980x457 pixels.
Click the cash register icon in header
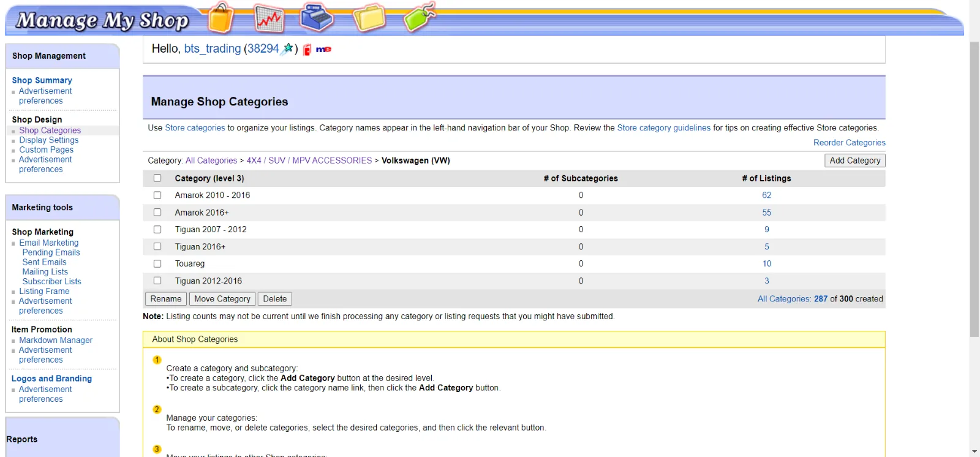[317, 17]
